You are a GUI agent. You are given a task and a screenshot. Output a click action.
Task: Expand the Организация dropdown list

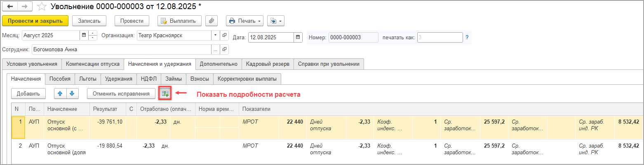(216, 36)
